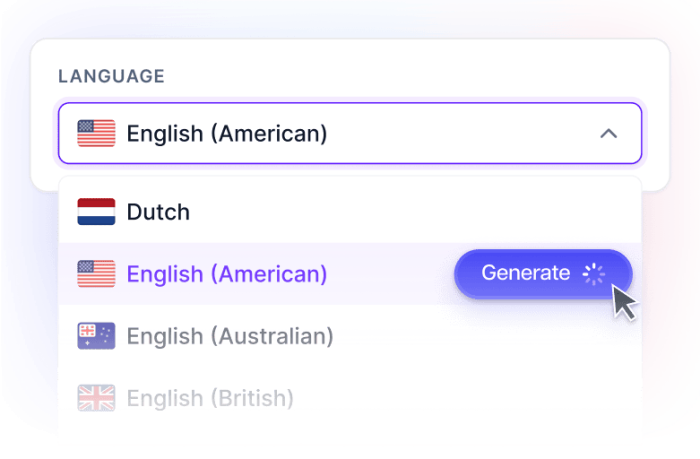Click the Union Jack flag icon
700x459 pixels.
tap(96, 398)
